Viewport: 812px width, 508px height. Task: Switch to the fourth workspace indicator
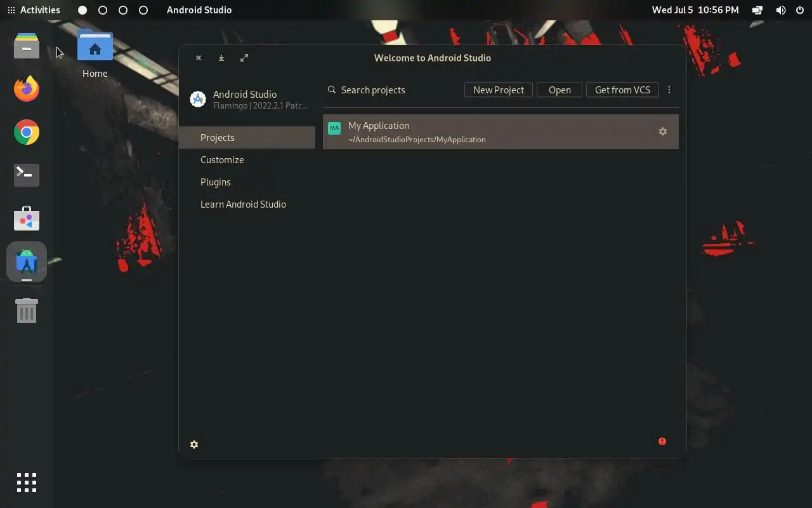tap(143, 10)
